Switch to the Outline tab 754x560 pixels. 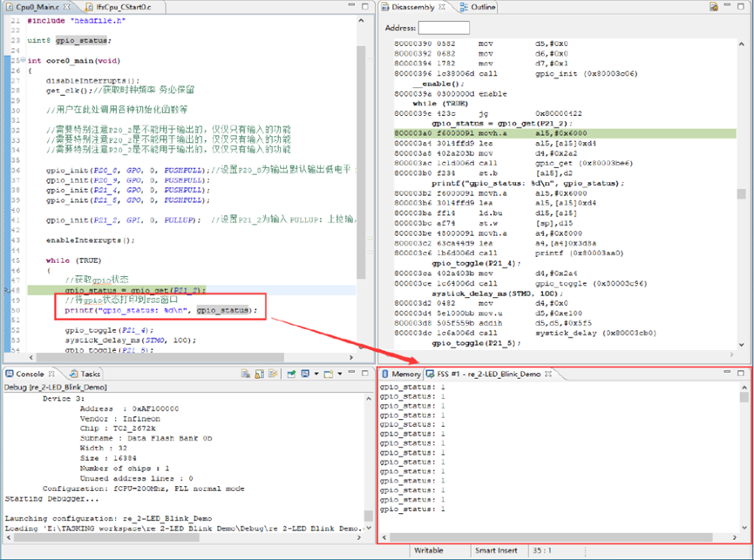(477, 7)
